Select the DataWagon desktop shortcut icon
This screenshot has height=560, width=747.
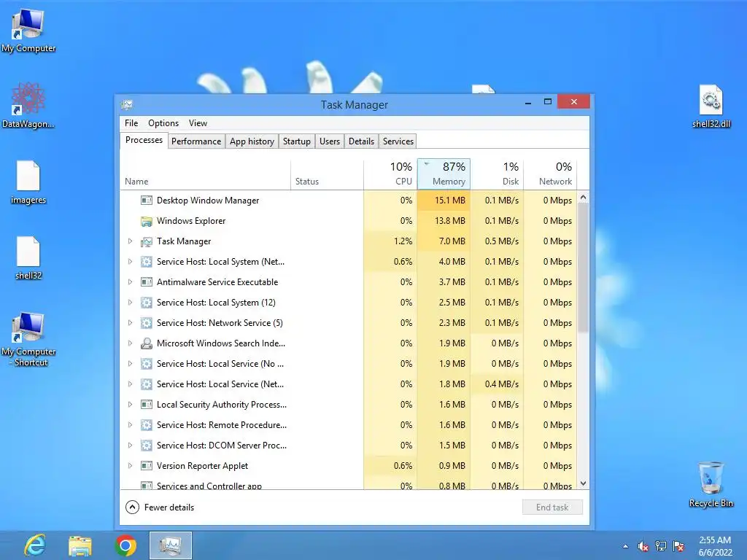[x=28, y=105]
